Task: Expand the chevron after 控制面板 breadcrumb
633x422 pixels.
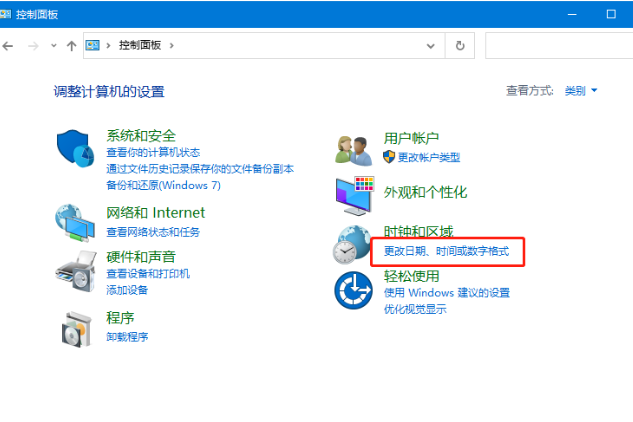Action: click(172, 46)
